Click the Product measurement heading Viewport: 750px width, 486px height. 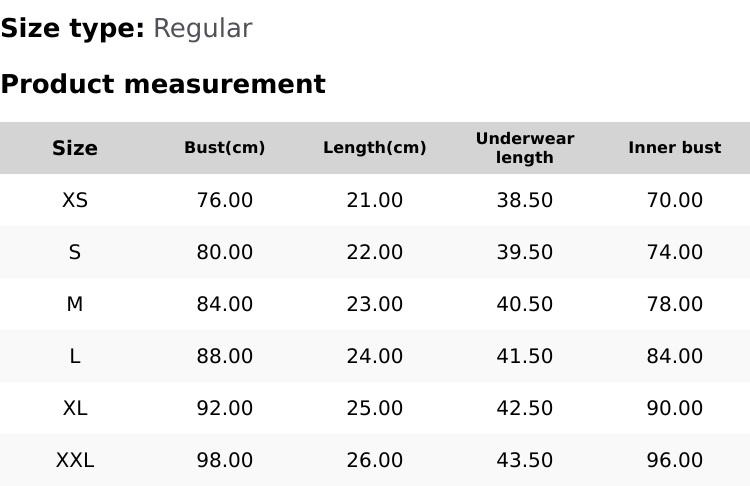pyautogui.click(x=163, y=84)
